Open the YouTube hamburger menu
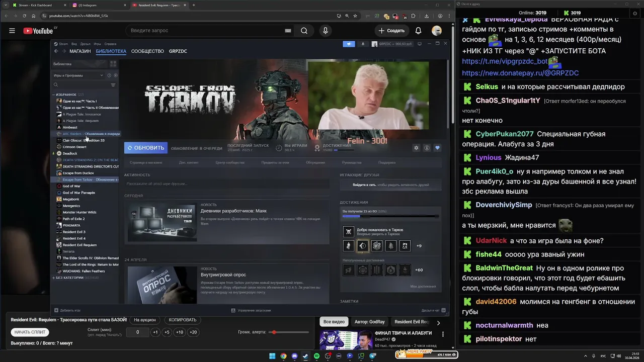Screen dimensions: 644x362 (12, 31)
